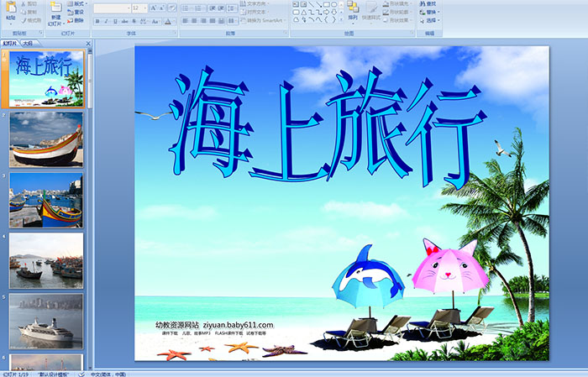
Task: Select slide 2 boat on beach thumbnail
Action: point(46,139)
